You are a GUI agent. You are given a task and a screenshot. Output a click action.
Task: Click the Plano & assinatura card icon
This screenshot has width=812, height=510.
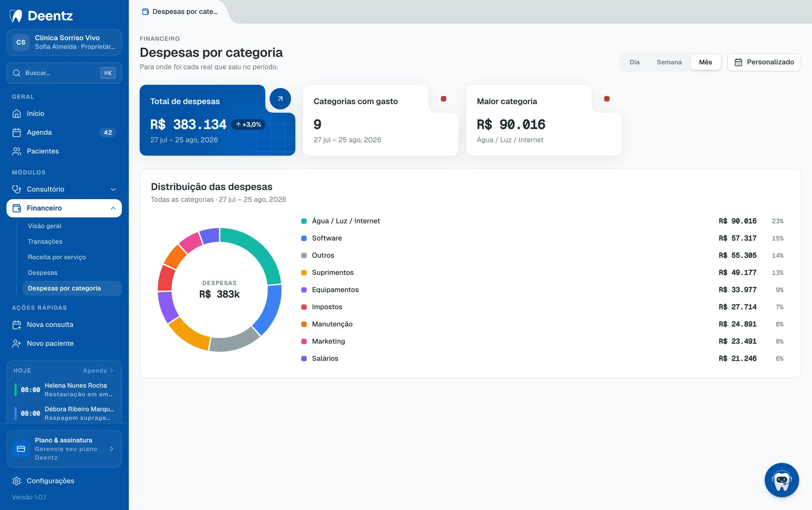(x=21, y=449)
